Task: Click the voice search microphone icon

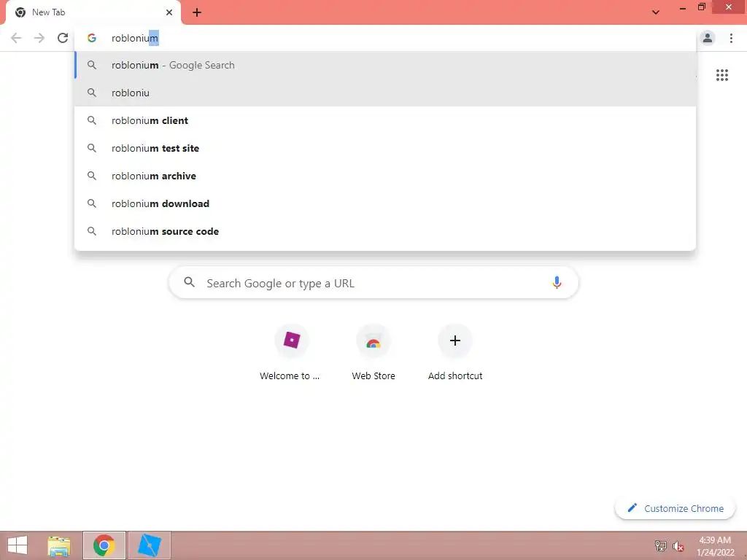Action: pos(556,282)
